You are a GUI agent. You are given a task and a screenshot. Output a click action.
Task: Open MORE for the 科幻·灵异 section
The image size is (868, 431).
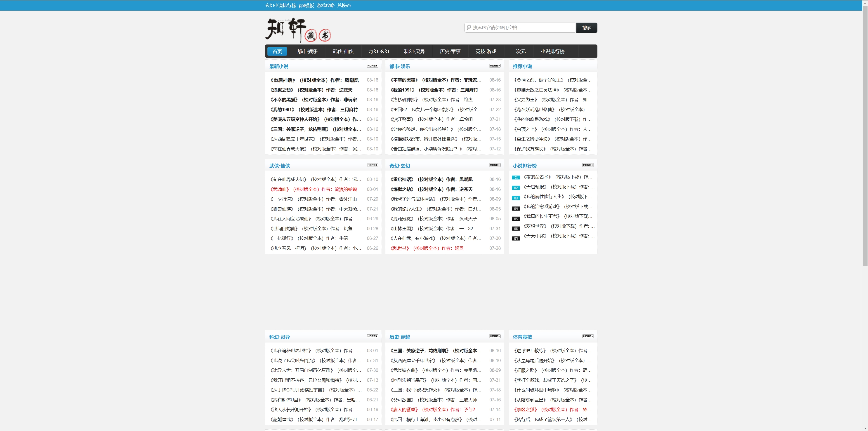(372, 336)
